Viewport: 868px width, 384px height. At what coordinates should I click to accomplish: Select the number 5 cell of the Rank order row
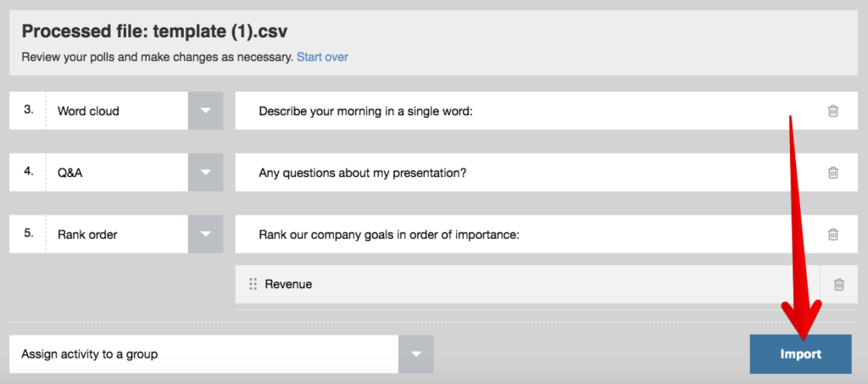click(x=28, y=234)
